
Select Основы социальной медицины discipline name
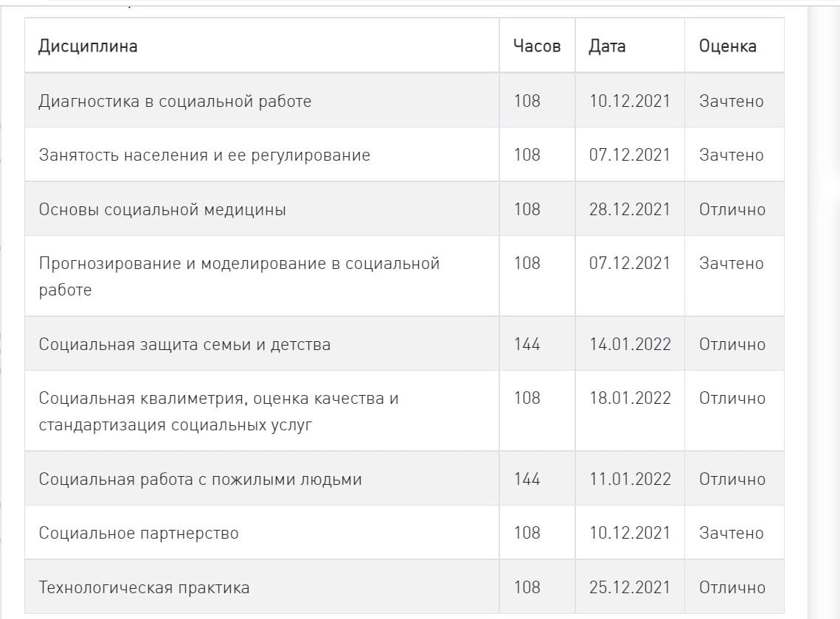pyautogui.click(x=162, y=209)
